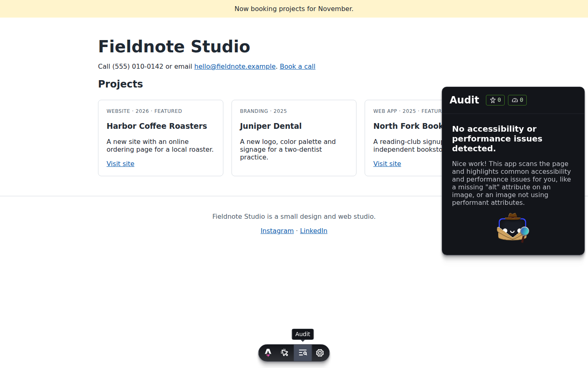Click the Juniper Dental description text
Viewport: 588px width, 368px height.
288,149
